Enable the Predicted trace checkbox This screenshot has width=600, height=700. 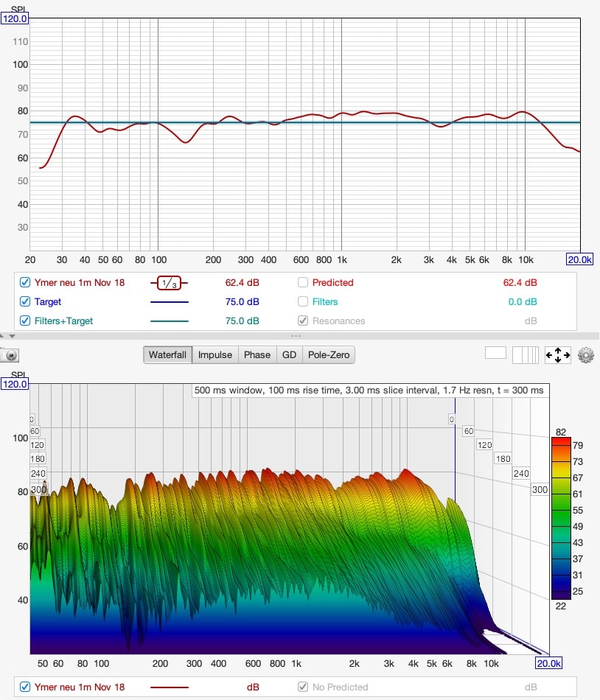tap(303, 282)
